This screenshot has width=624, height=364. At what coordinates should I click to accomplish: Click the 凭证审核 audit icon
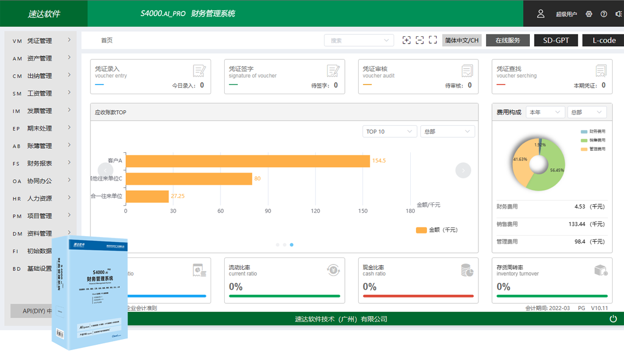(467, 71)
